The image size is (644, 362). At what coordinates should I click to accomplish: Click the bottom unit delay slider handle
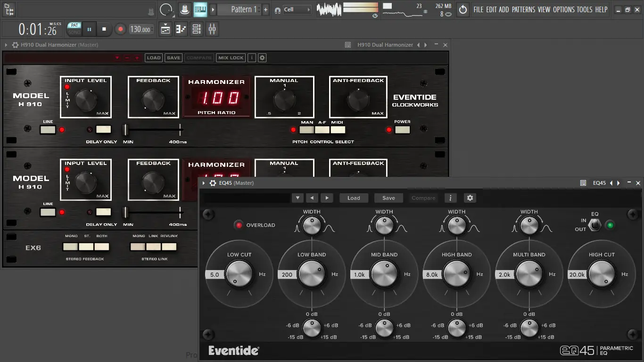[126, 212]
